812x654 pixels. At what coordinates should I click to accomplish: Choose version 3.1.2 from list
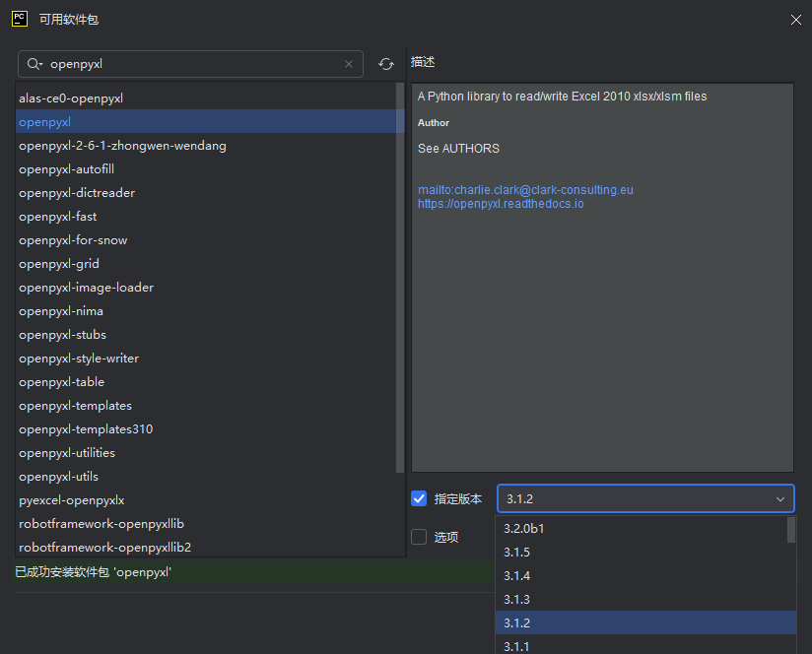tap(645, 622)
